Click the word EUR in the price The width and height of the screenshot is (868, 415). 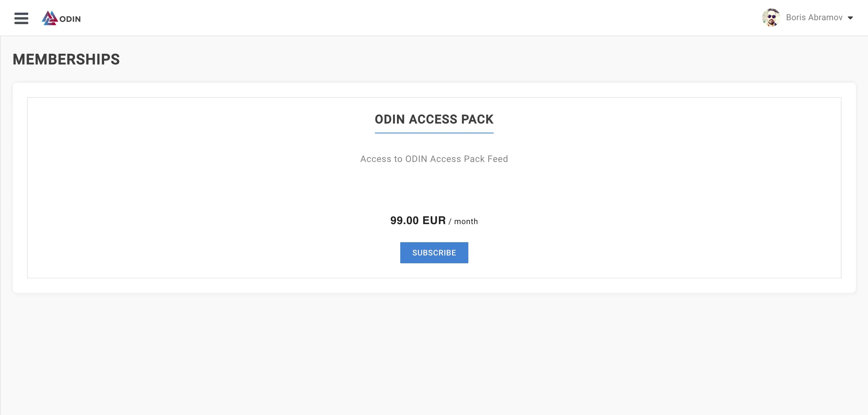(434, 220)
